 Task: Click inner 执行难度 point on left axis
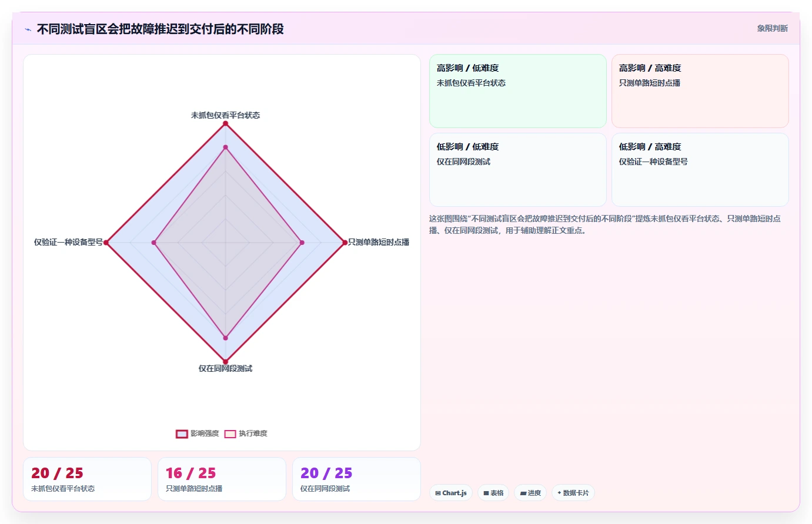point(153,243)
